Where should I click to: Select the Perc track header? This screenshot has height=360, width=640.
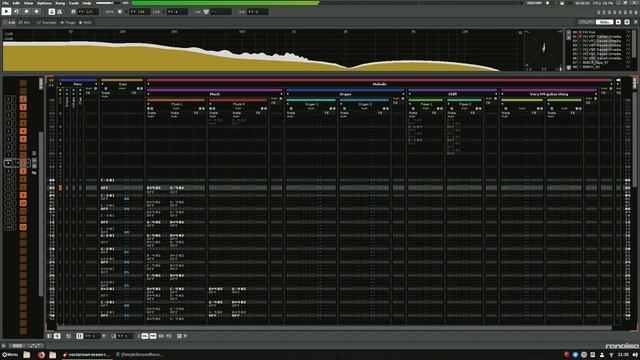click(78, 84)
